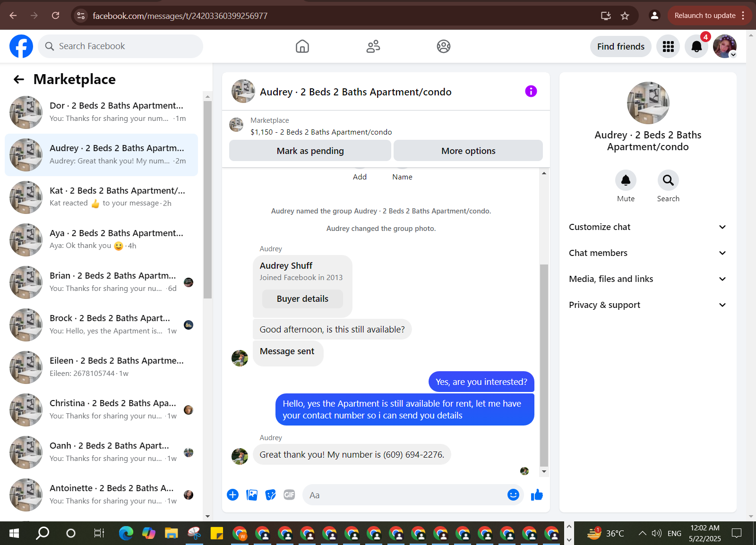Expand the Chat members section

[x=647, y=253]
